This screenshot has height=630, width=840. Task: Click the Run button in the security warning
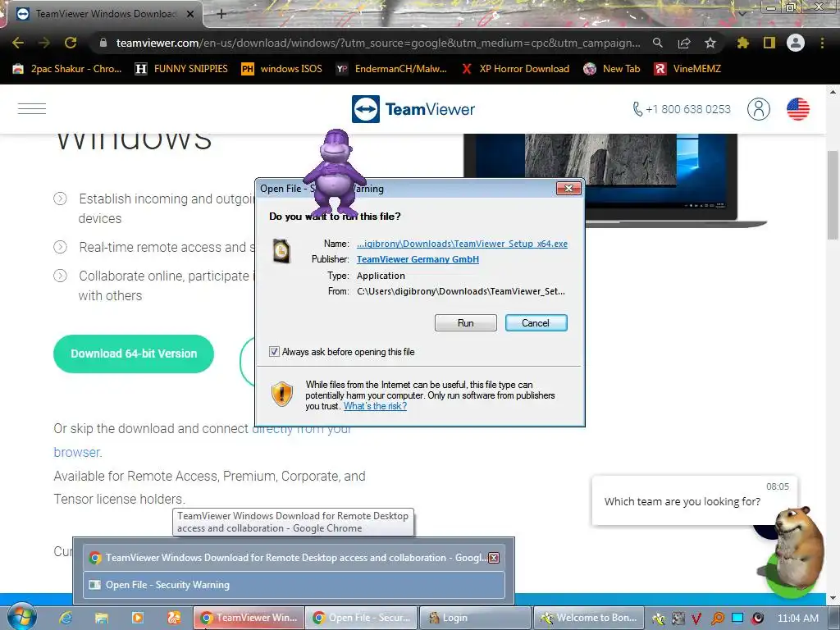click(466, 323)
